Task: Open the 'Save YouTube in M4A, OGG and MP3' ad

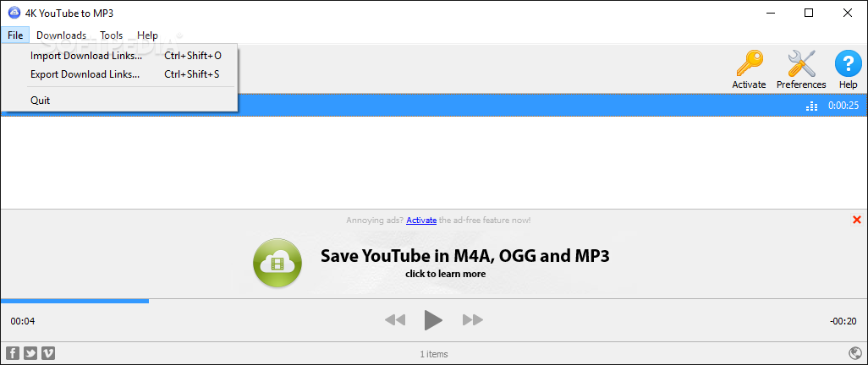Action: [x=465, y=255]
